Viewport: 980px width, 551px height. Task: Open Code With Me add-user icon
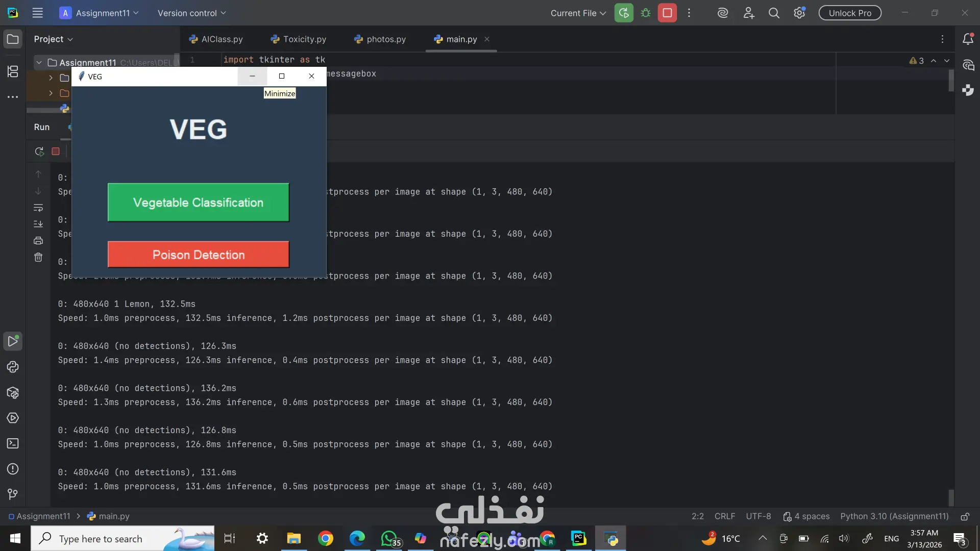[748, 13]
